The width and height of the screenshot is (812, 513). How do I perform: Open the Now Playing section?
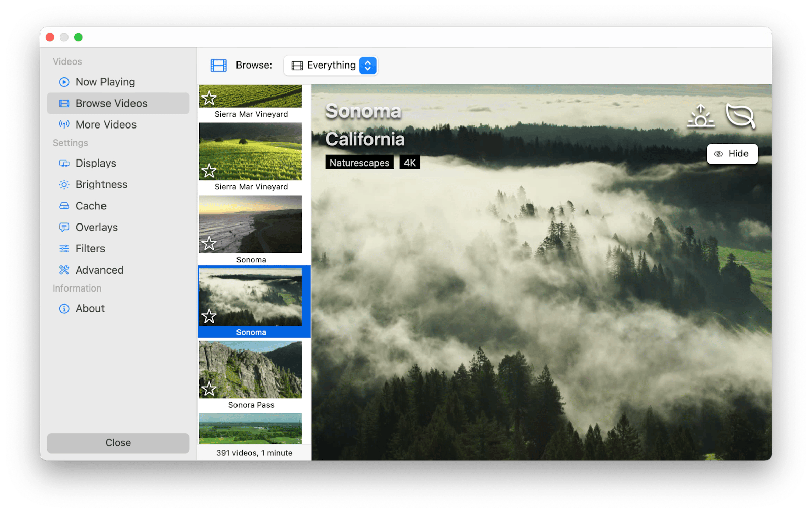[x=118, y=82]
